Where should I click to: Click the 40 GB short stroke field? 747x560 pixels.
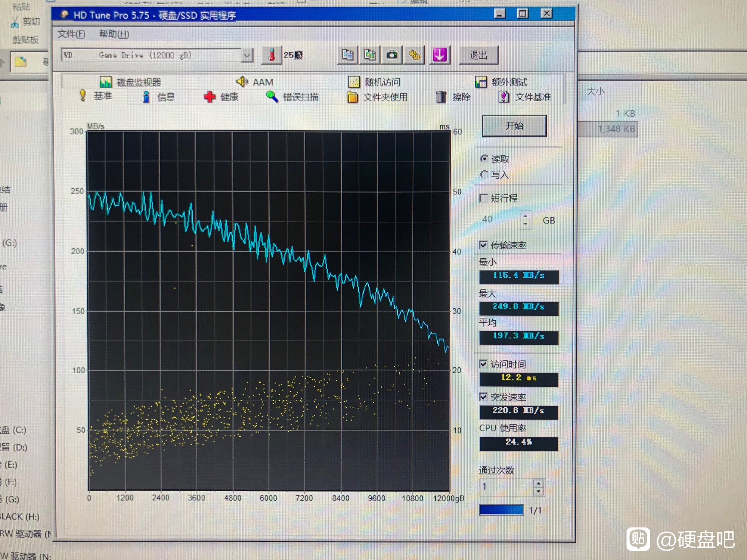tap(500, 220)
